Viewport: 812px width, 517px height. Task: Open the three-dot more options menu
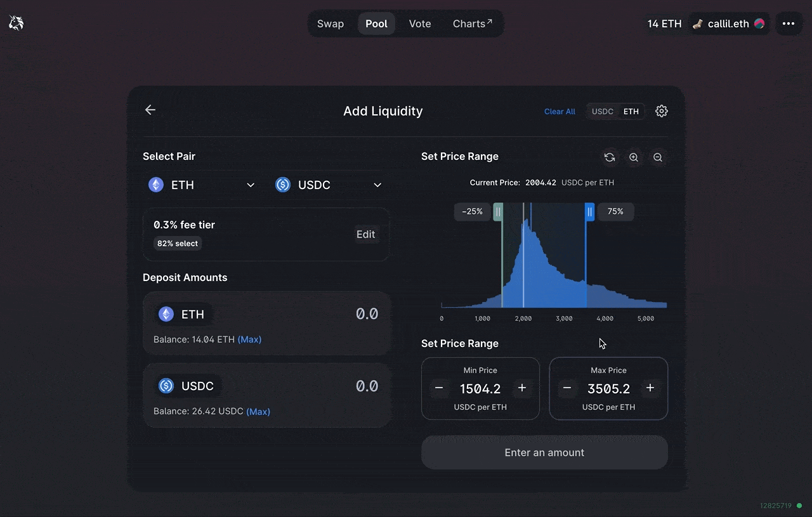[x=788, y=23]
